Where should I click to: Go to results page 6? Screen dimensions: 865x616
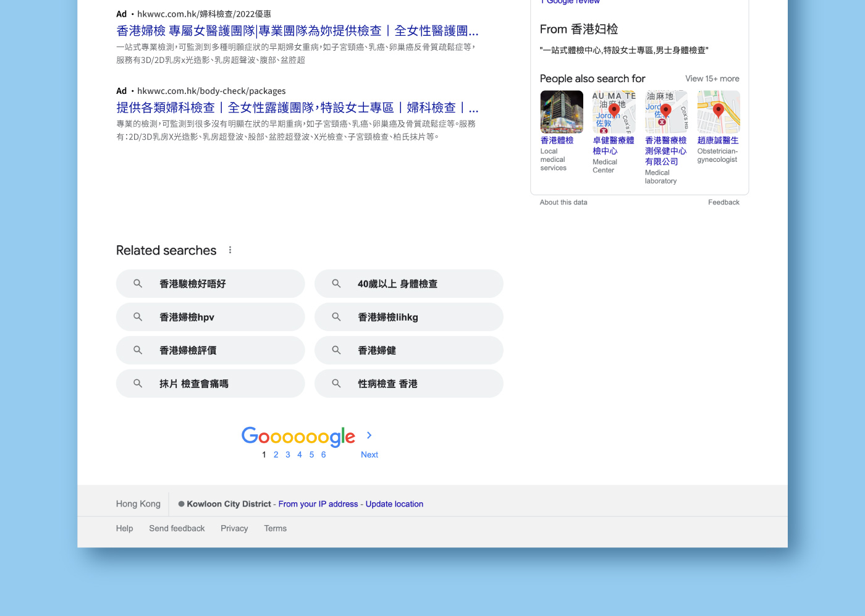(323, 455)
